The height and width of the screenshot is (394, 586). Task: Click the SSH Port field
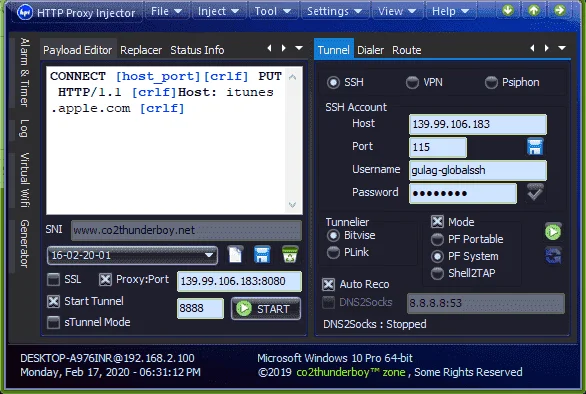(438, 147)
